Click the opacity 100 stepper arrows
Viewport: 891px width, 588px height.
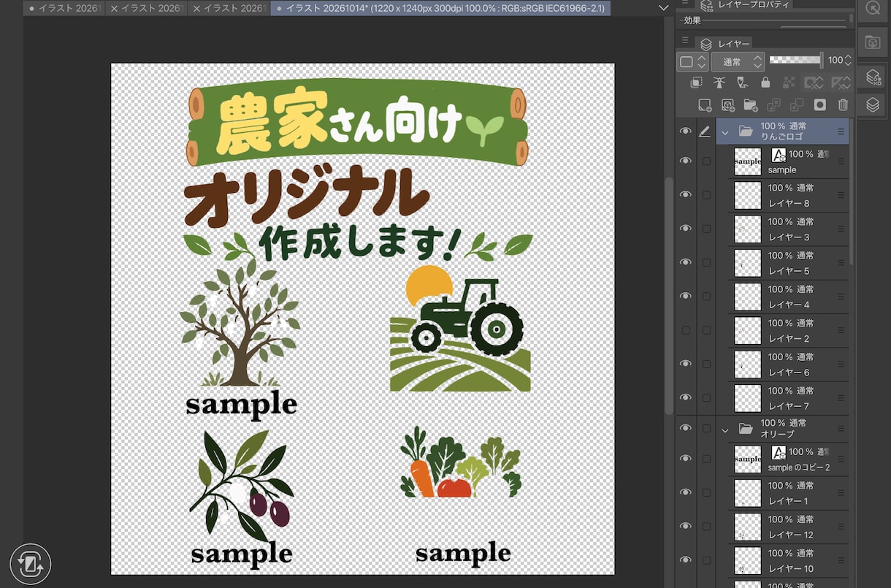[x=847, y=61]
